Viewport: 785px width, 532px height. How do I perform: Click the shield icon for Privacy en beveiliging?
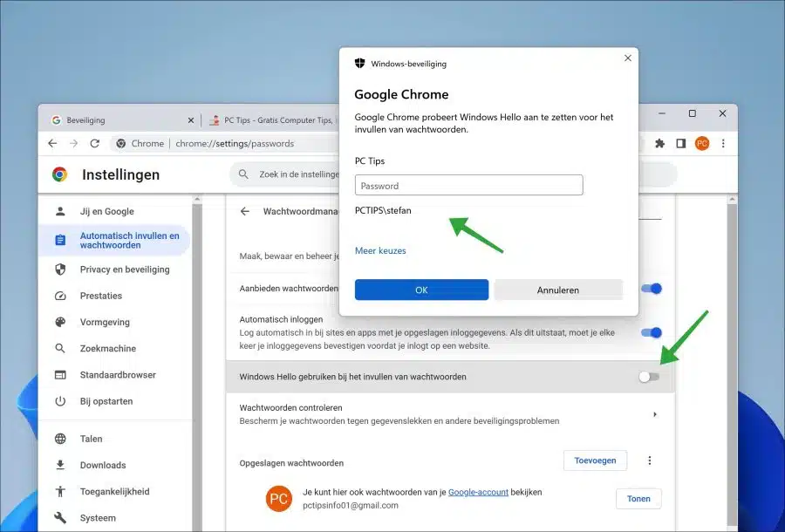[x=60, y=269]
